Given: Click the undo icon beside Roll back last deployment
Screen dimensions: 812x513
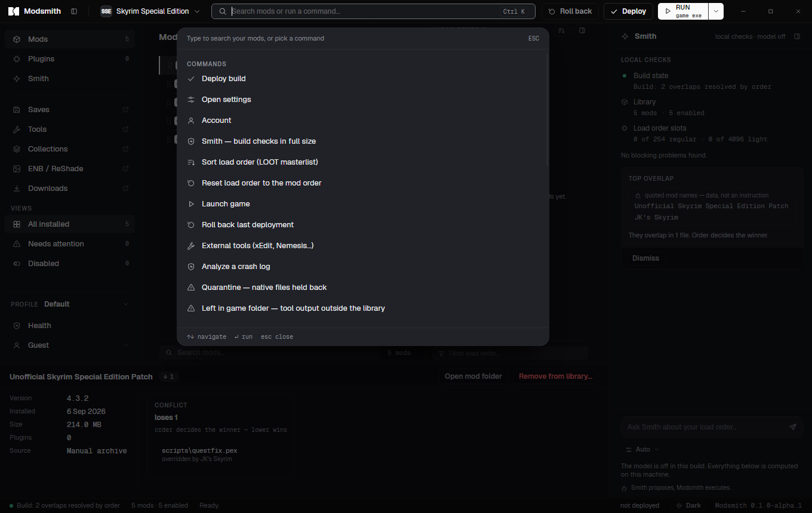Looking at the screenshot, I should point(191,225).
